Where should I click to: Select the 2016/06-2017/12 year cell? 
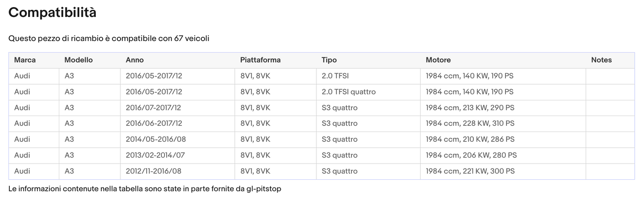(154, 124)
